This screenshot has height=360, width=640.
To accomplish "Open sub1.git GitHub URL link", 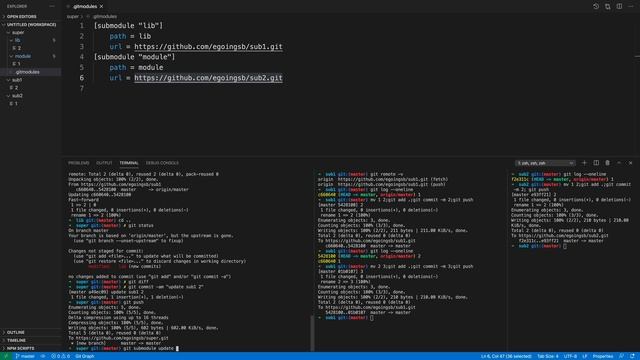I will click(x=208, y=47).
